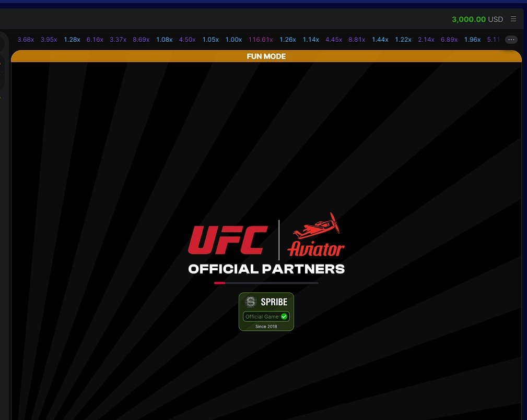View the 1.96x round details
The width and height of the screenshot is (527, 420).
[x=472, y=40]
